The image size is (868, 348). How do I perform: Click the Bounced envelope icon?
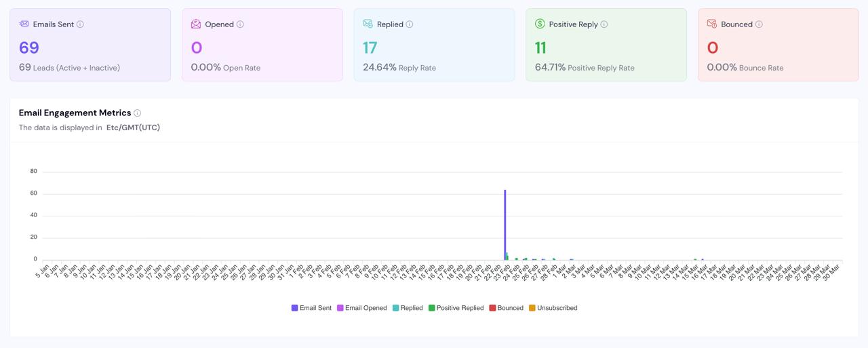[712, 24]
